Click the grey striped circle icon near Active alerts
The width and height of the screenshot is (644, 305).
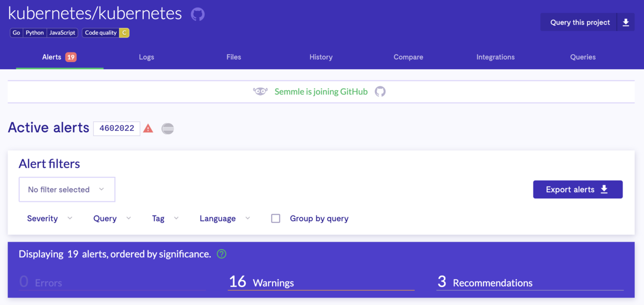[x=168, y=129]
